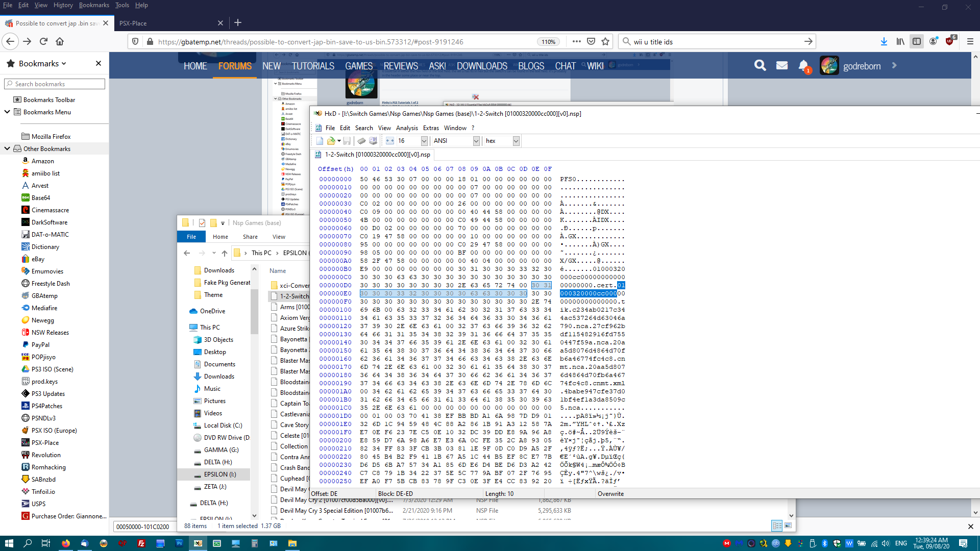980x551 pixels.
Task: Open the dropdown arrow beside HxD Open icon
Action: (339, 141)
